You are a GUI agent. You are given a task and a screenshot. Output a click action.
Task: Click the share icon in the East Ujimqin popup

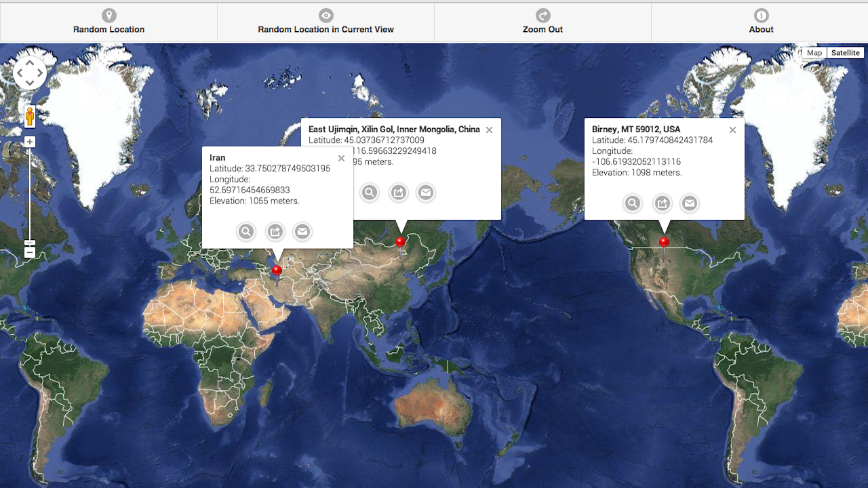398,192
